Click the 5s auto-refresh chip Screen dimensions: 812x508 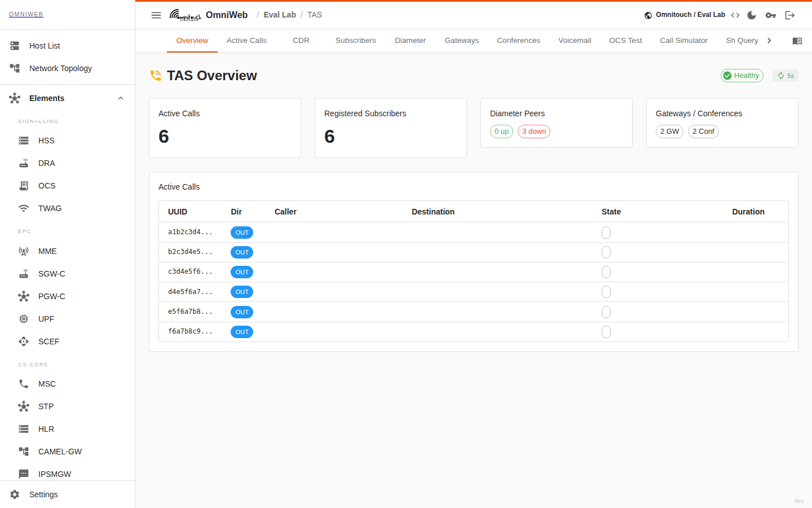785,76
